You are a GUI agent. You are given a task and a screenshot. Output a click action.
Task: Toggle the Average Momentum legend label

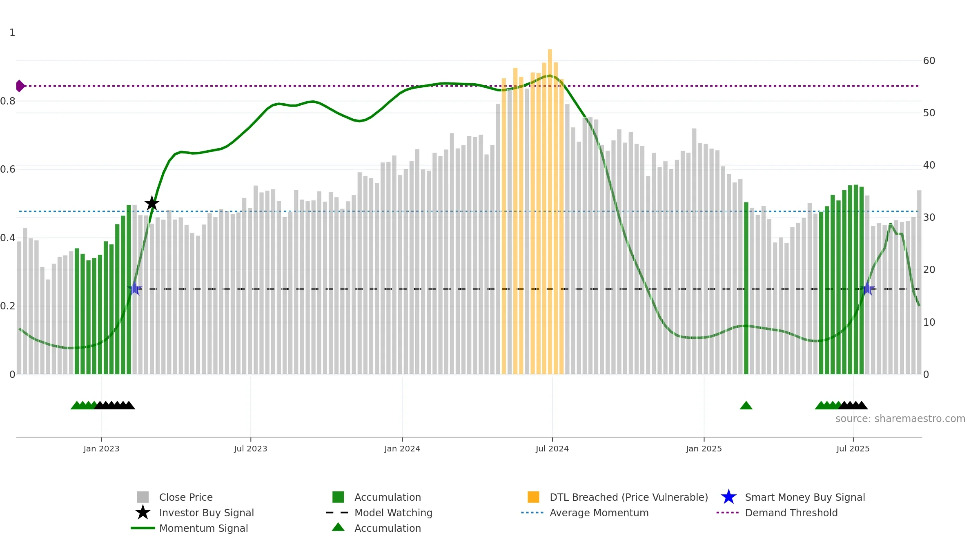[x=599, y=513]
